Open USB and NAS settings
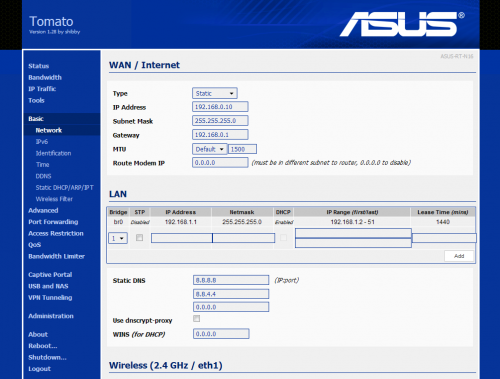Image resolution: width=500 pixels, height=379 pixels. tap(48, 286)
